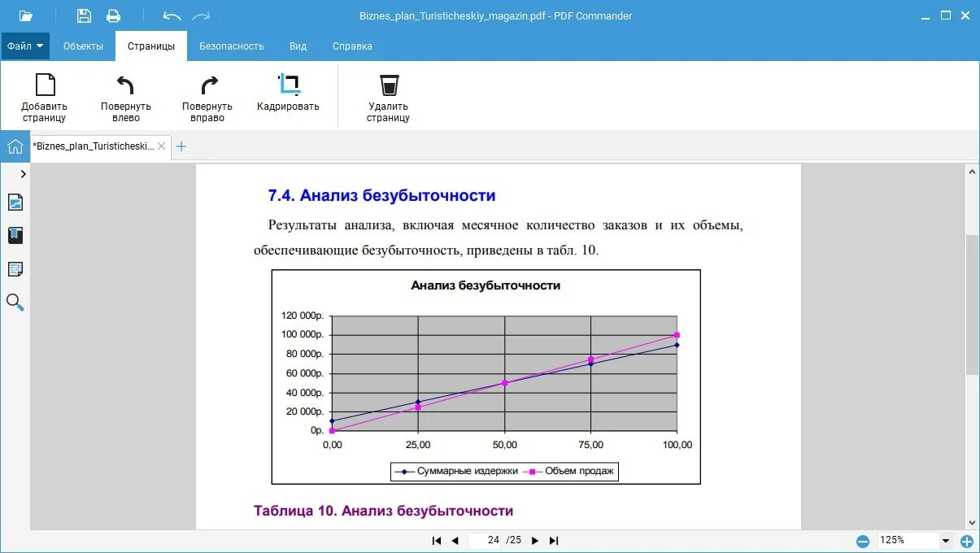Screen dimensions: 980x553
Task: Open file via folder icon in title bar
Action: point(26,15)
